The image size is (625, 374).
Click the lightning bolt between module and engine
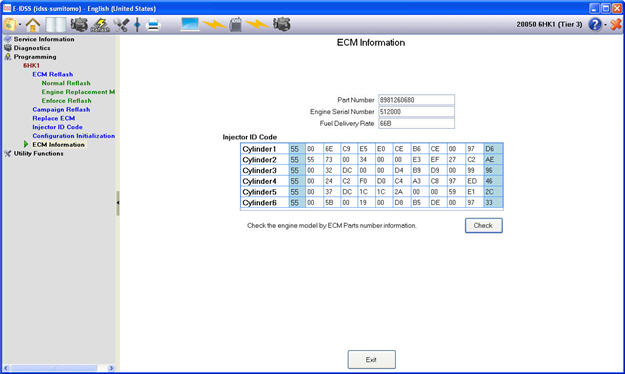click(257, 25)
